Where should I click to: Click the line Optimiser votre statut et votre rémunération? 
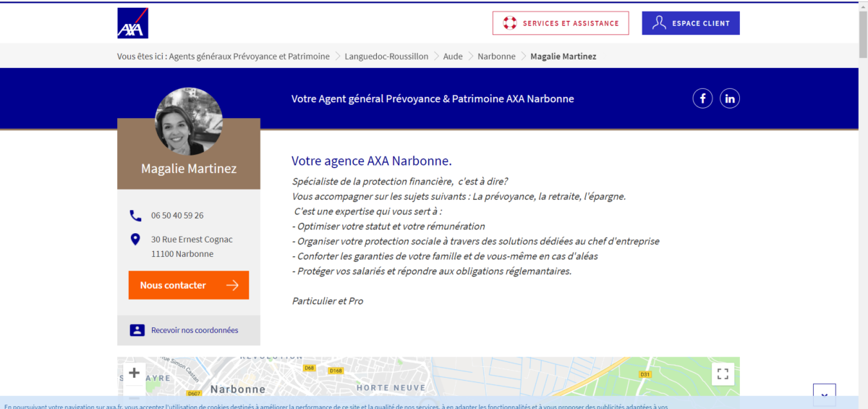(388, 227)
